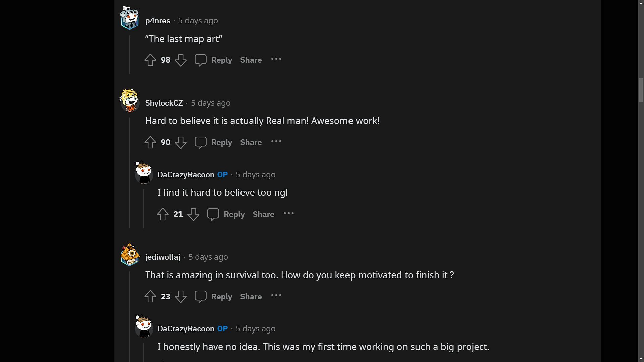Screen dimensions: 644x362
Task: Open jediwolfaj's username profile link
Action: tap(163, 257)
